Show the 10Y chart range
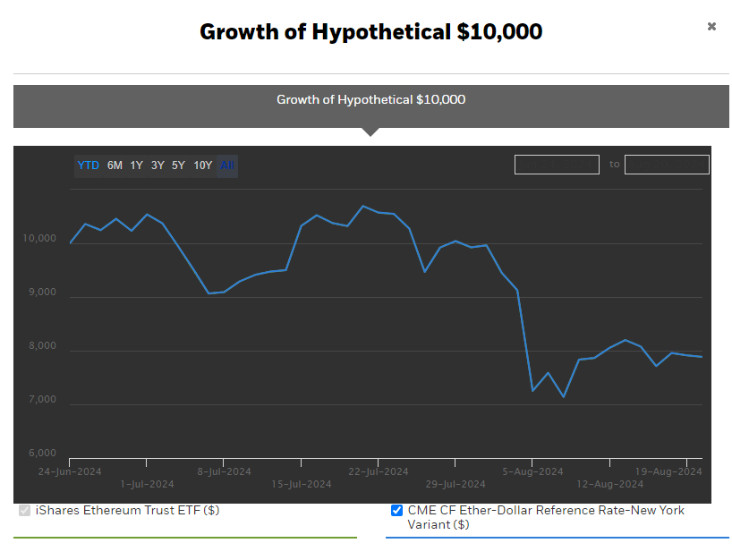The height and width of the screenshot is (560, 732). point(203,165)
